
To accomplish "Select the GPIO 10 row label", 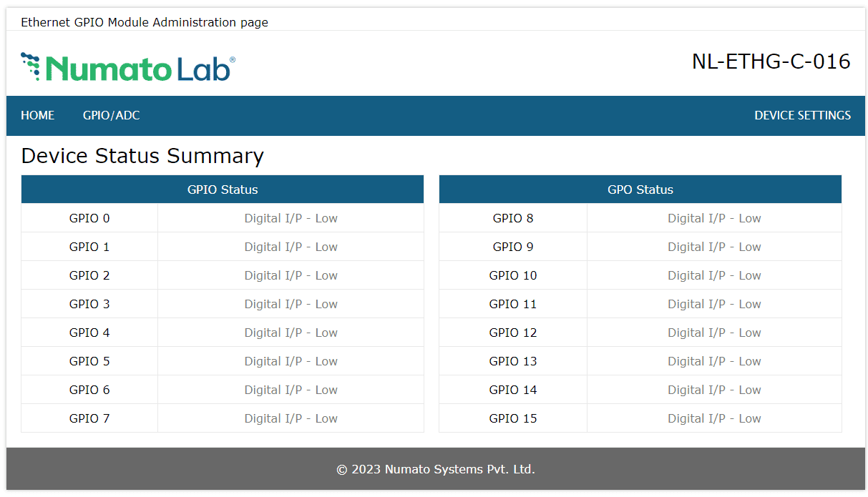I will (x=513, y=275).
